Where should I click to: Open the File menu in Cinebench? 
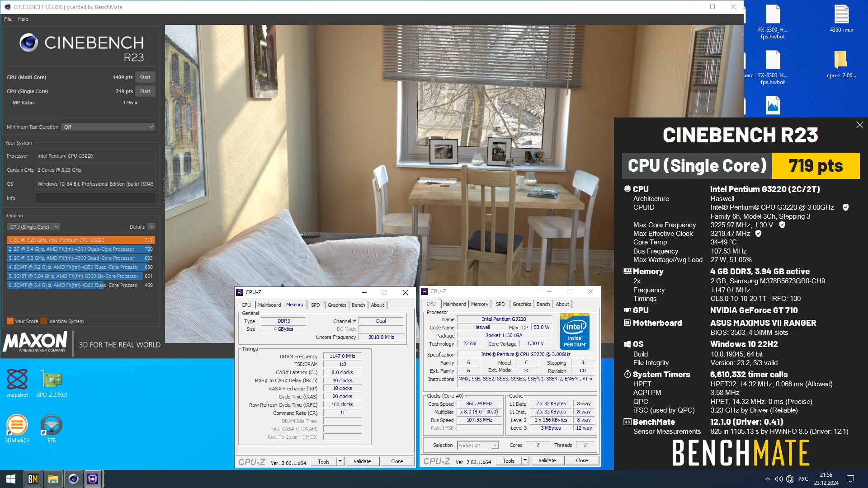pos(8,19)
